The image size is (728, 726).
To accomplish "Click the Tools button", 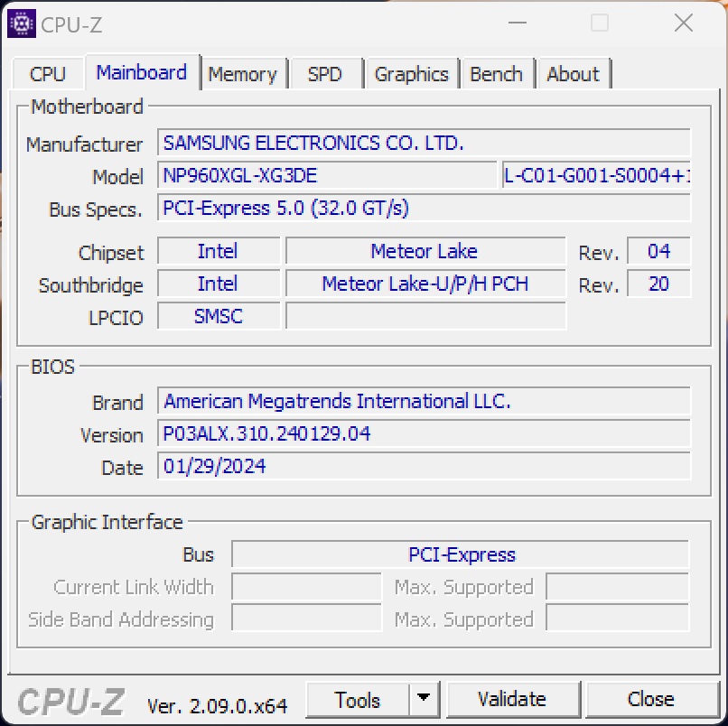I will pyautogui.click(x=358, y=700).
